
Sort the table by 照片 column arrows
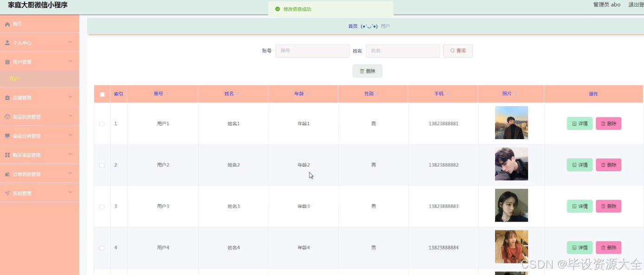[x=515, y=94]
